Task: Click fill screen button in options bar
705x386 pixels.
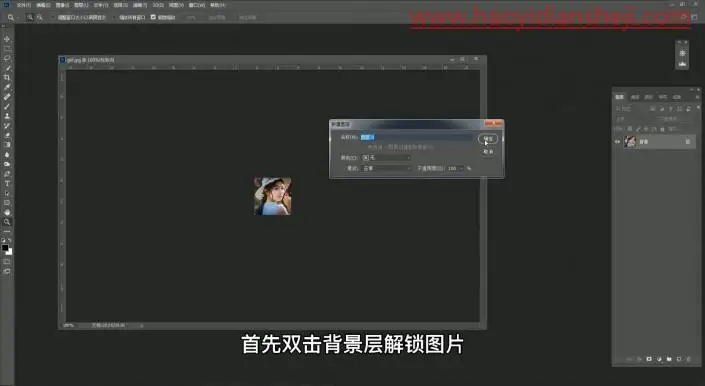Action: [x=247, y=18]
